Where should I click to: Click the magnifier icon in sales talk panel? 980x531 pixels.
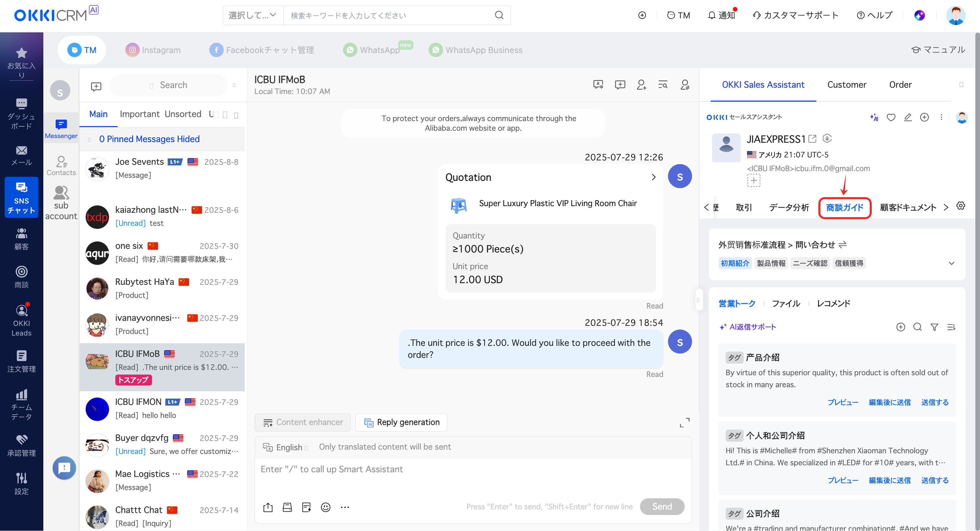click(x=918, y=327)
